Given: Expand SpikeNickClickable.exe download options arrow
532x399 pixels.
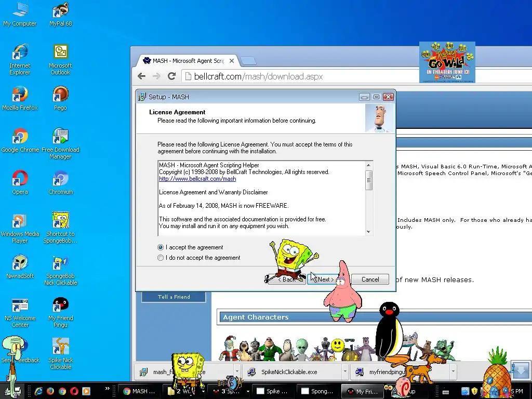Looking at the screenshot, I should tap(345, 372).
